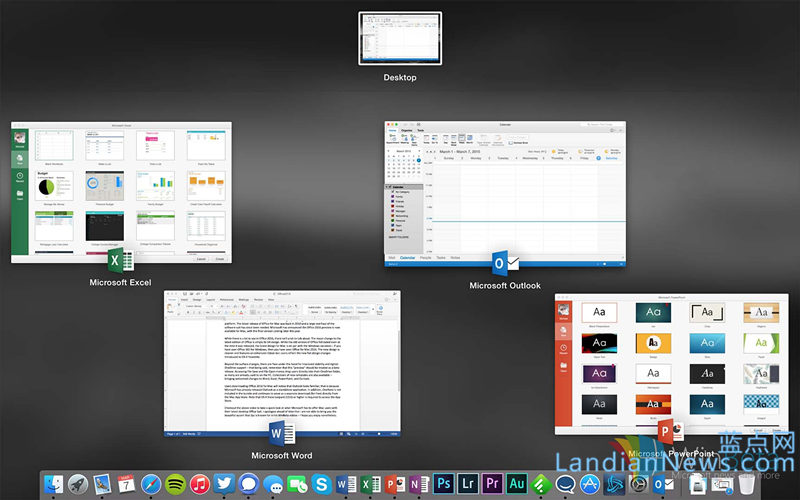
Task: Toggle the Travel category checkbox in Outlook
Action: 393,230
